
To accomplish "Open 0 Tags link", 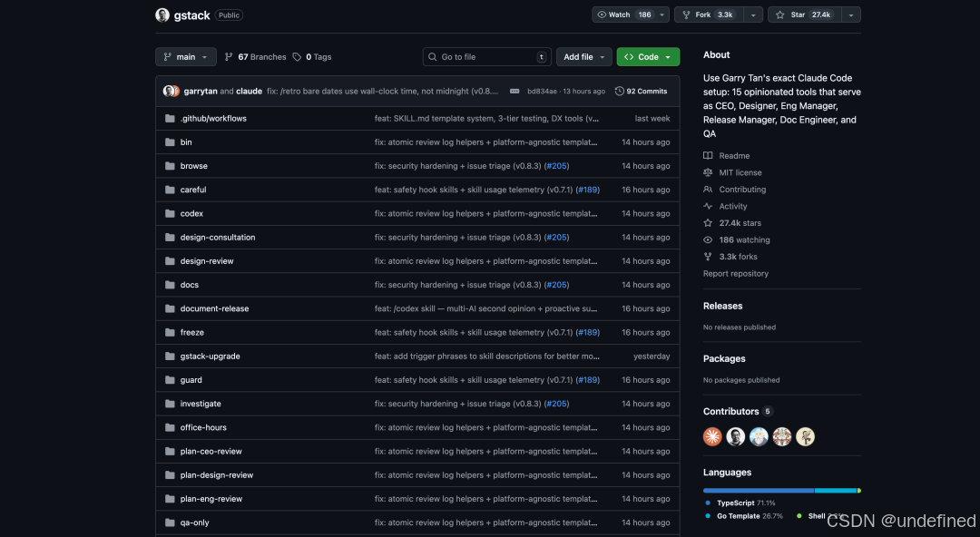I will pyautogui.click(x=312, y=57).
